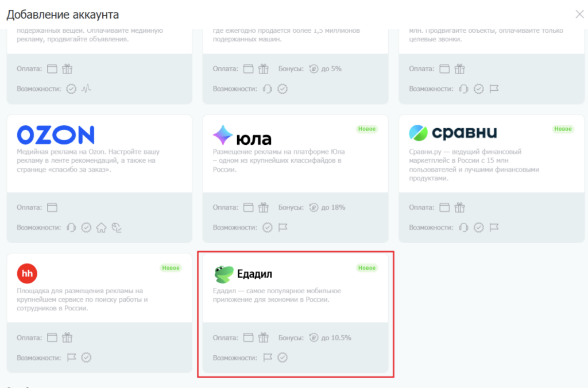Click the pulse waveform capability icon
588x388 pixels.
click(86, 89)
